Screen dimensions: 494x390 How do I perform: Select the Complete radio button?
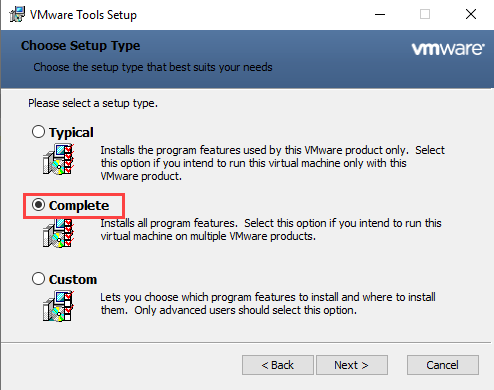pos(38,205)
